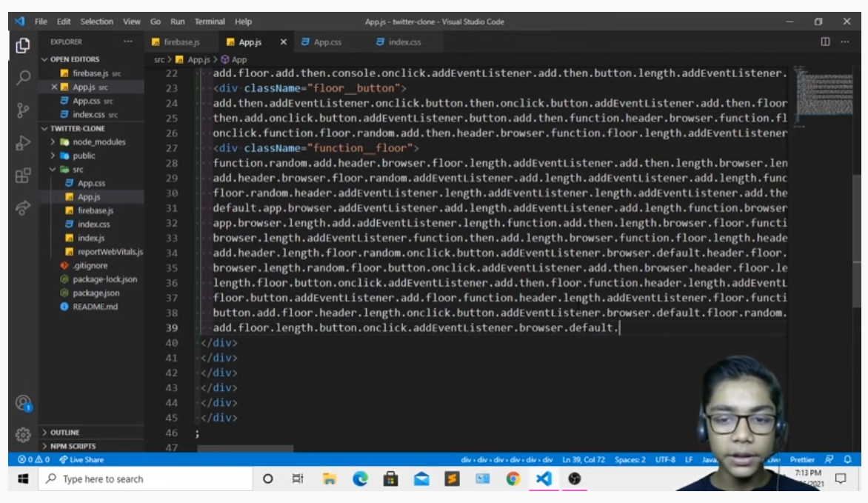Open Sublime Text from the taskbar
This screenshot has height=503, width=868.
(452, 479)
